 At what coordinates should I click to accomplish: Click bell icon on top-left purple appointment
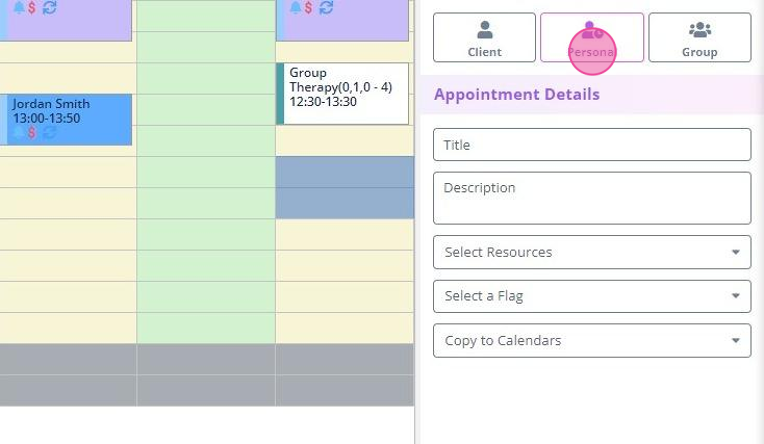pos(18,8)
